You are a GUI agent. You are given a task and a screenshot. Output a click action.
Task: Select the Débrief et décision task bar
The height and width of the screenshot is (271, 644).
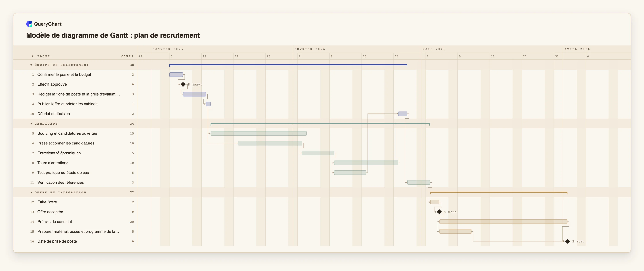tap(403, 114)
